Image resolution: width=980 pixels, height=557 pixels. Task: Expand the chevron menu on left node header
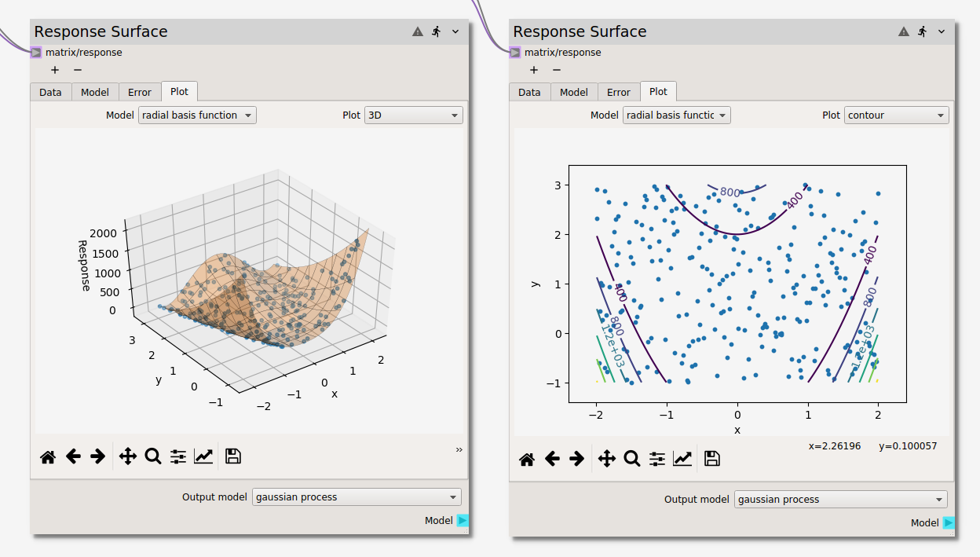point(455,31)
